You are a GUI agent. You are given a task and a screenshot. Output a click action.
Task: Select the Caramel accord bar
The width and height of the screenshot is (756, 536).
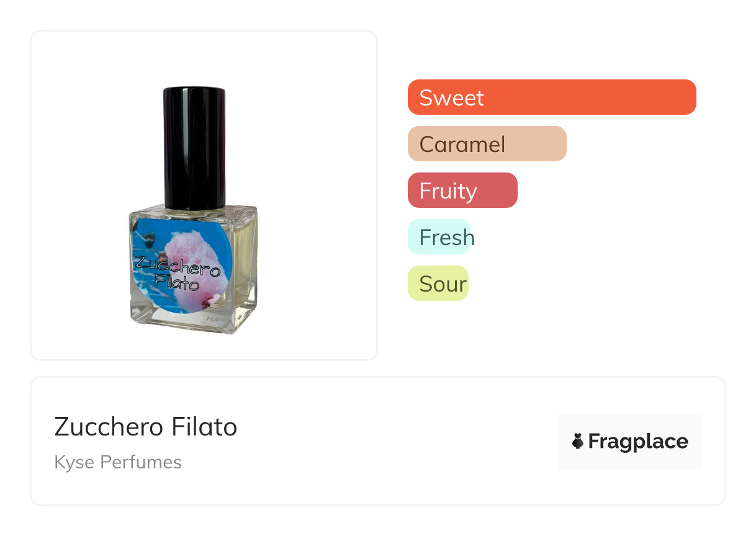487,144
